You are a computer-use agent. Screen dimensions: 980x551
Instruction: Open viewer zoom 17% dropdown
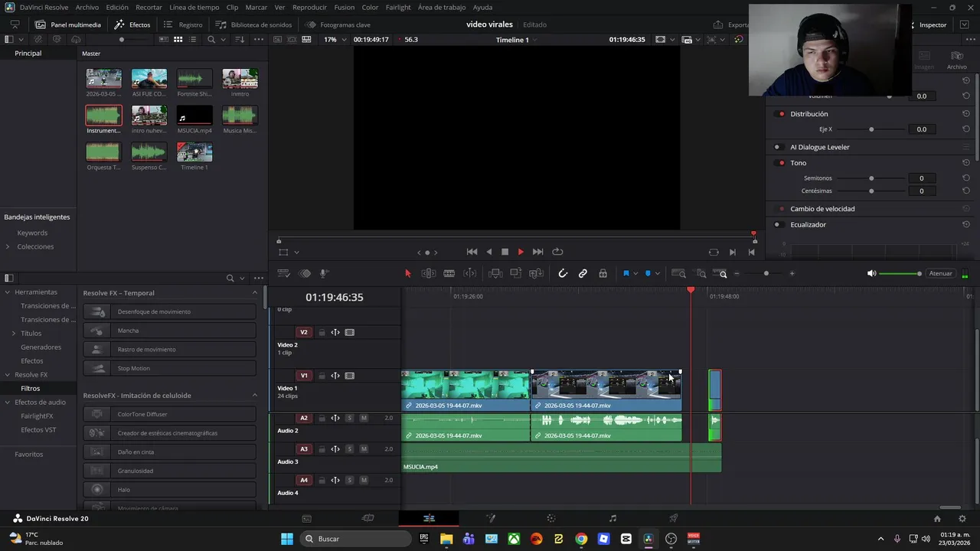[335, 40]
